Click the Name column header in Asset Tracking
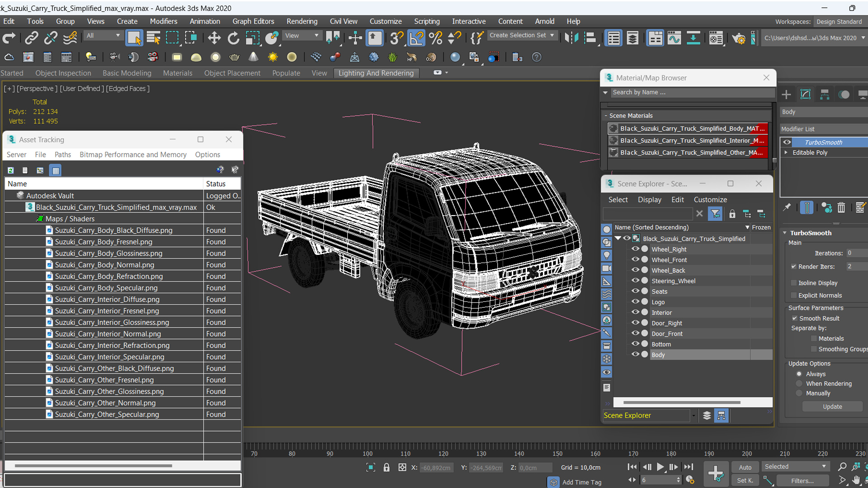The height and width of the screenshot is (488, 868). tap(104, 184)
